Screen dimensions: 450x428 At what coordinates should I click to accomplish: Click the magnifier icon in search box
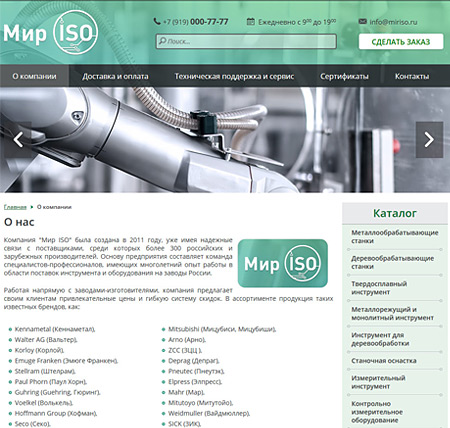[x=162, y=41]
